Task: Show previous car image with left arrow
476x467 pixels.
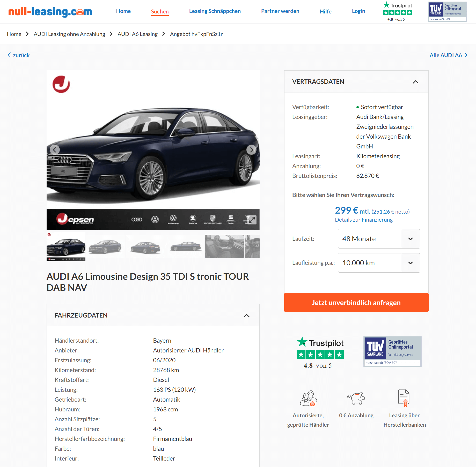Action: 55,150
